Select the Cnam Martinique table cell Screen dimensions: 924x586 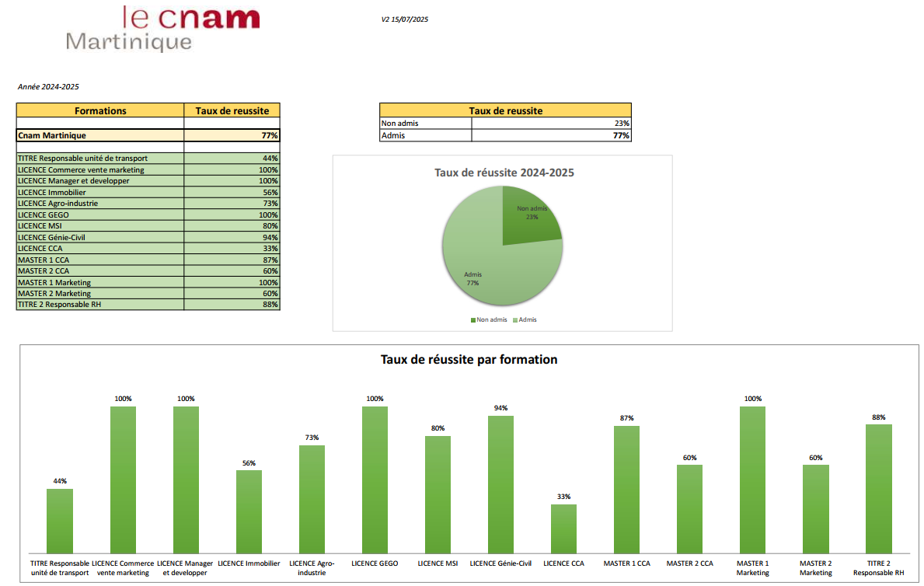(100, 135)
